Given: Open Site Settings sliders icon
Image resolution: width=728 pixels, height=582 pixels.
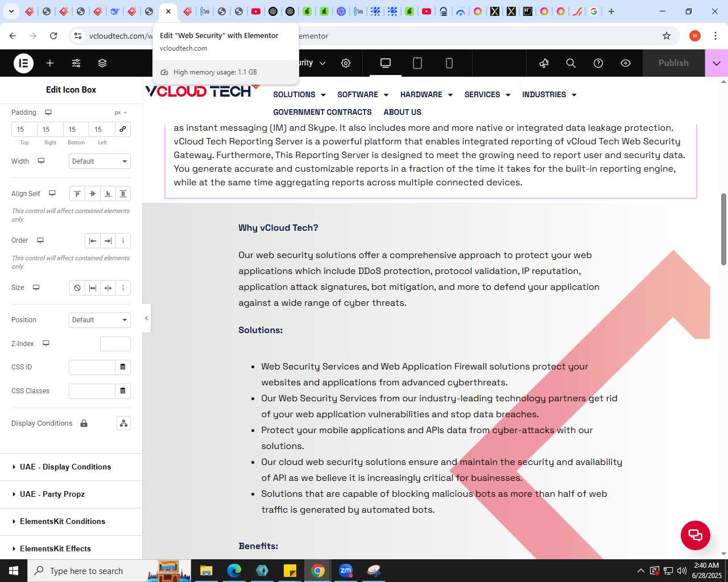Looking at the screenshot, I should tap(76, 63).
